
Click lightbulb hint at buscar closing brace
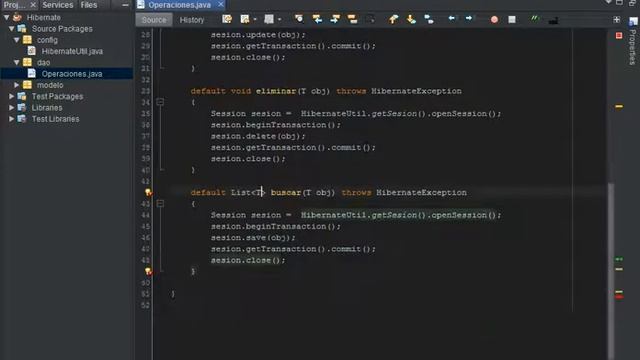click(148, 271)
